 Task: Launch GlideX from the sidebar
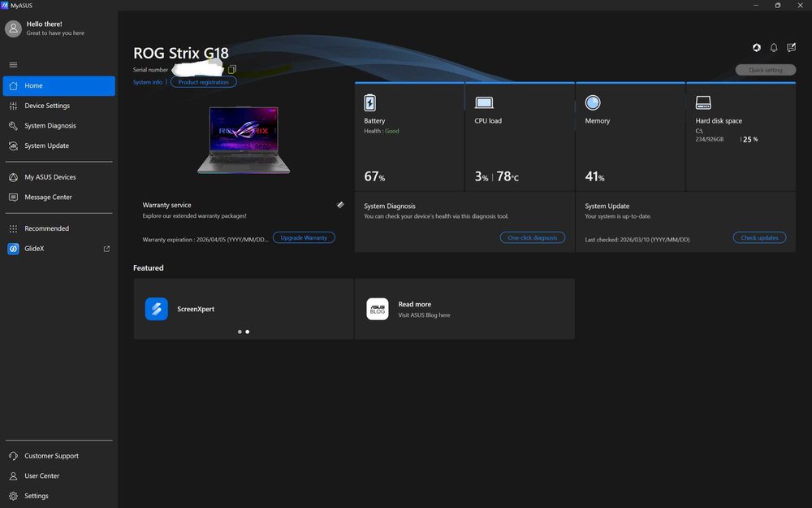(59, 248)
